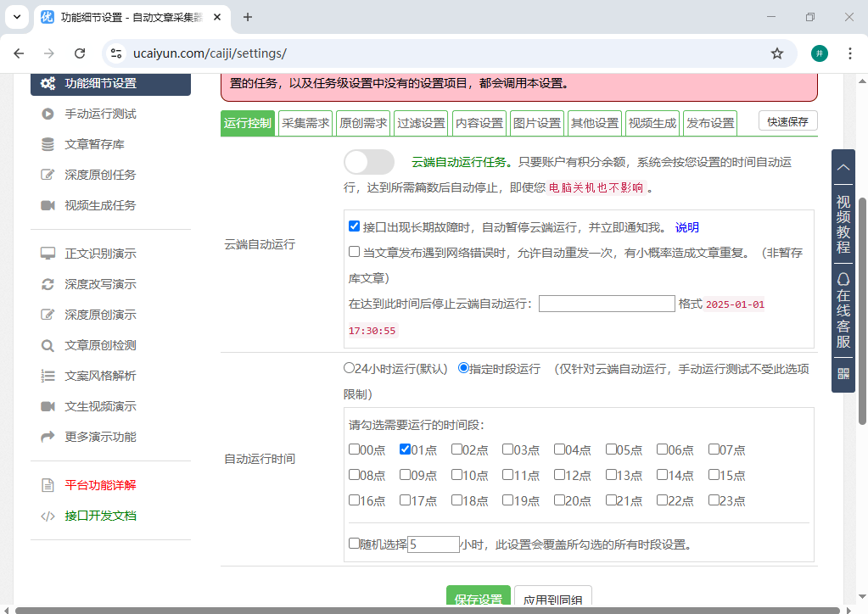
Task: Click the 正文识别演示 monitor icon
Action: coord(49,253)
